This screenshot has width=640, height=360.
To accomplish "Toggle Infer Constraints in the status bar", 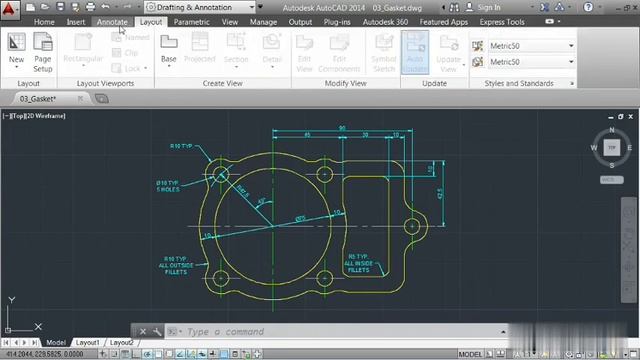I will pyautogui.click(x=104, y=354).
